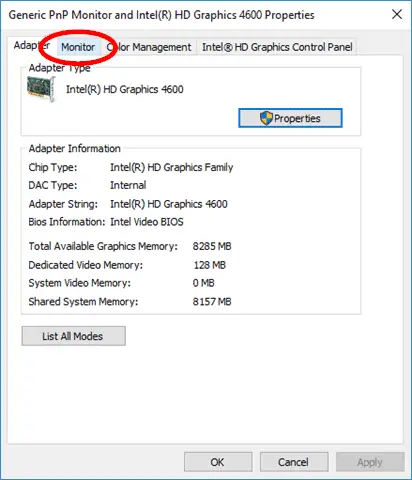Click the 128 MB dedicated video memory value

[210, 265]
